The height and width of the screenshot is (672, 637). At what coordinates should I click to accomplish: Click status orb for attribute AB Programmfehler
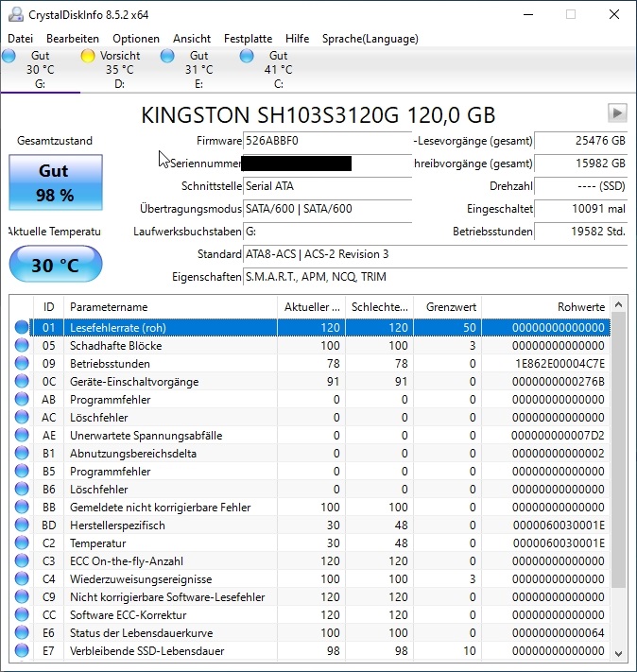coord(22,400)
